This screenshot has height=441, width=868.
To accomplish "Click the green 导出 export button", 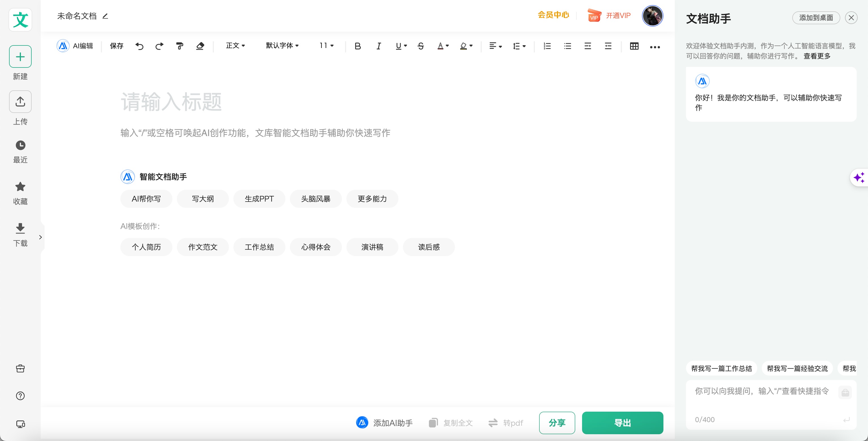I will point(622,422).
